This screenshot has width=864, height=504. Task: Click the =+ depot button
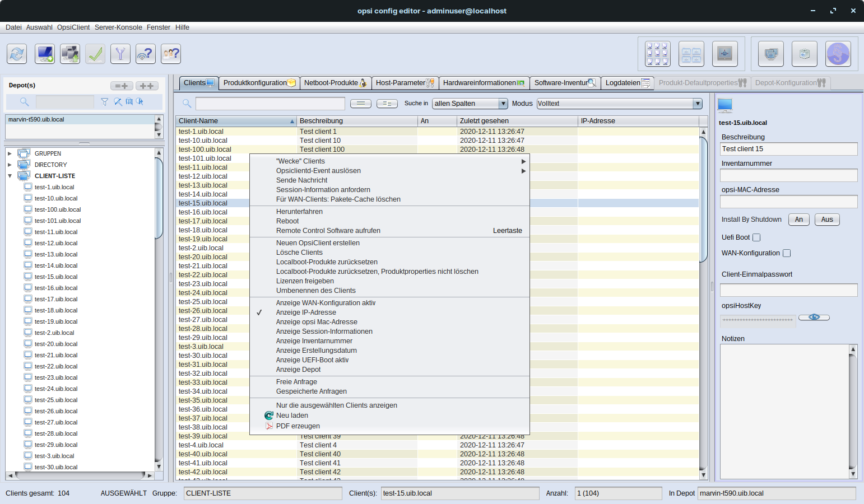tap(122, 86)
